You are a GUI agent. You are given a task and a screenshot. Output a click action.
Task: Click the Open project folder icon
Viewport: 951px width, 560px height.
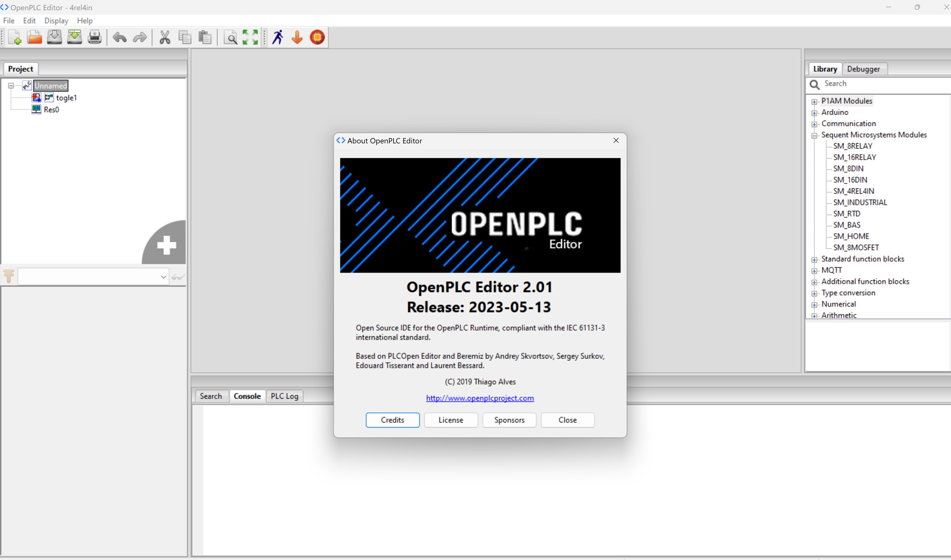[34, 37]
